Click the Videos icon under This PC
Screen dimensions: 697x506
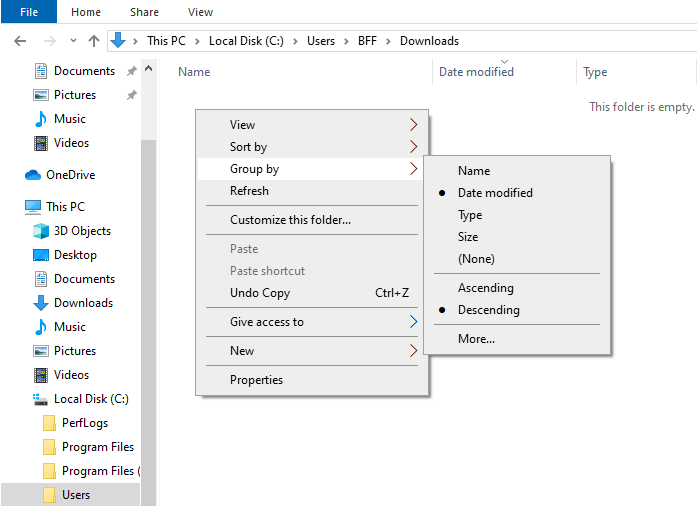41,375
